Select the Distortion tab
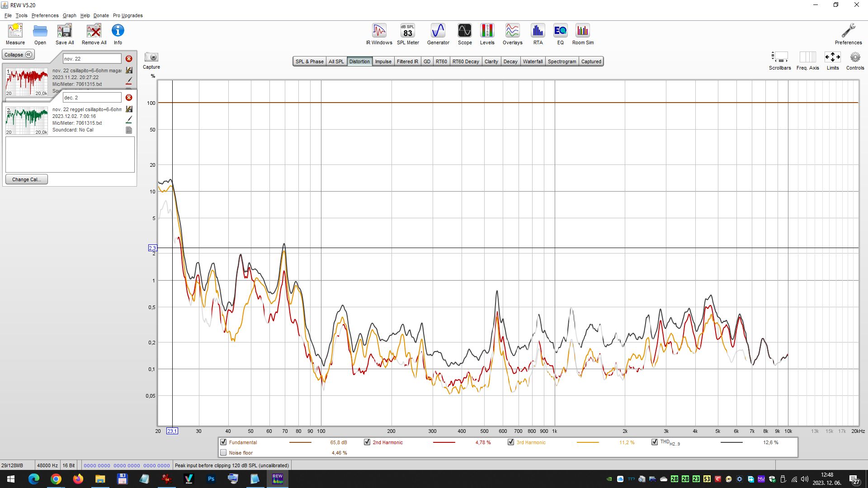 [359, 61]
